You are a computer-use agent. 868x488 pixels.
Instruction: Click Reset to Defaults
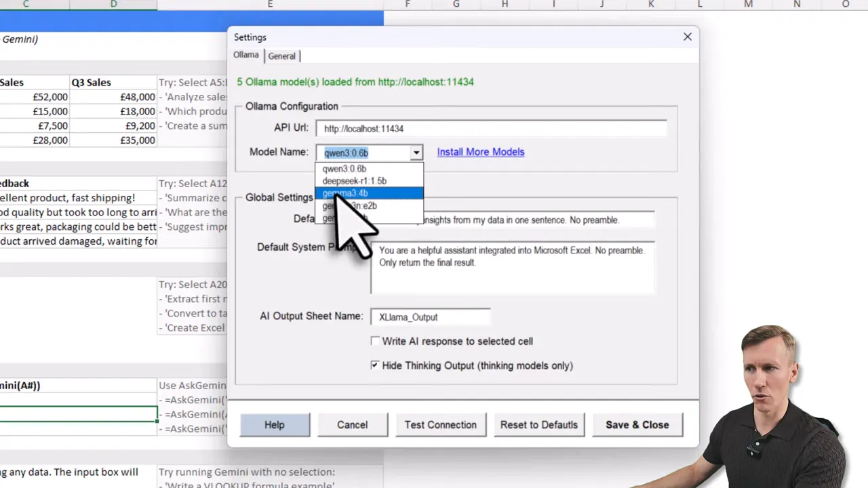tap(539, 425)
